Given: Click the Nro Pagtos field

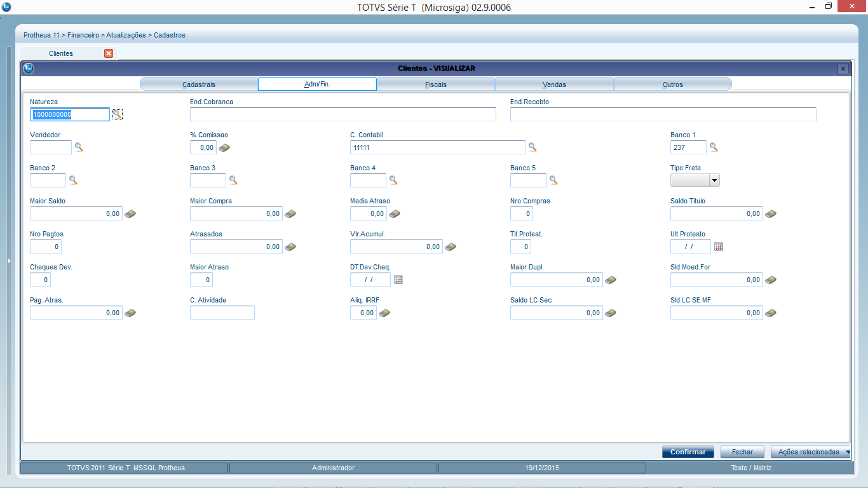Looking at the screenshot, I should point(46,247).
